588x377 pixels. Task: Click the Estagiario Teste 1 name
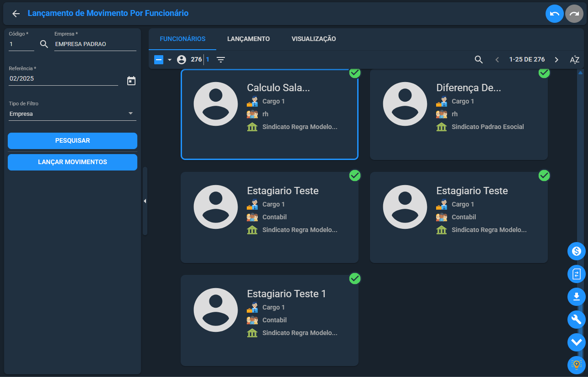[x=286, y=294]
